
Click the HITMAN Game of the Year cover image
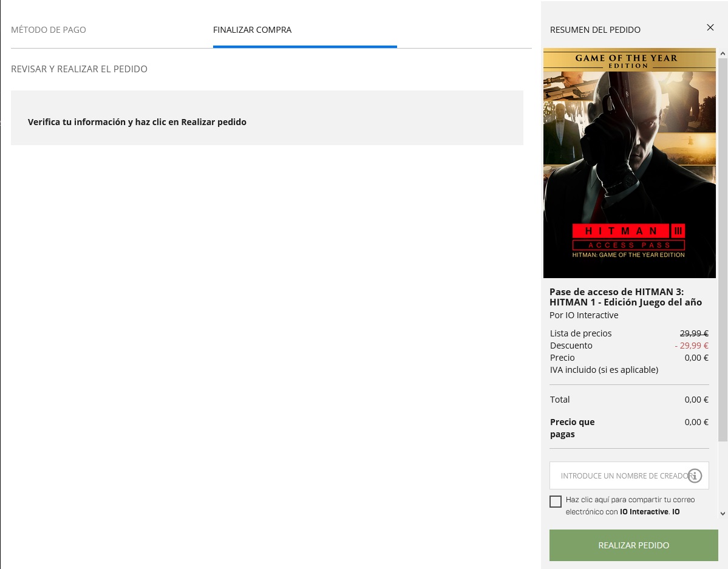630,163
